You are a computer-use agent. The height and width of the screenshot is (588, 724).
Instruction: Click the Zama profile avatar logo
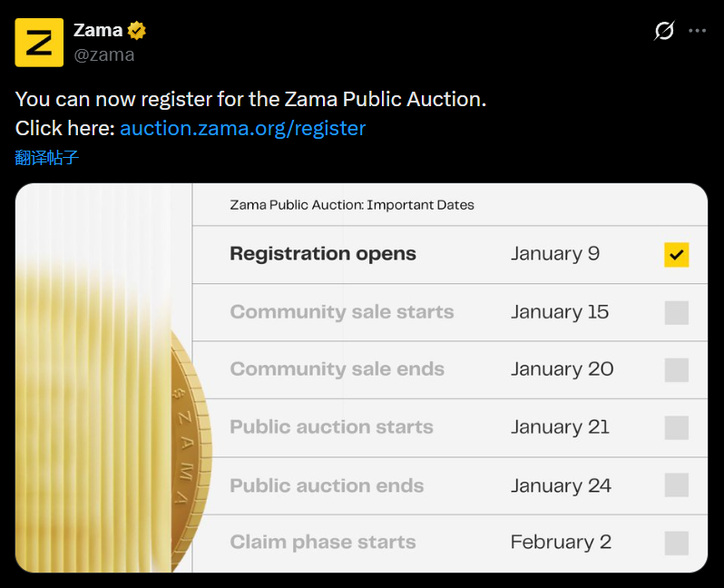(39, 43)
